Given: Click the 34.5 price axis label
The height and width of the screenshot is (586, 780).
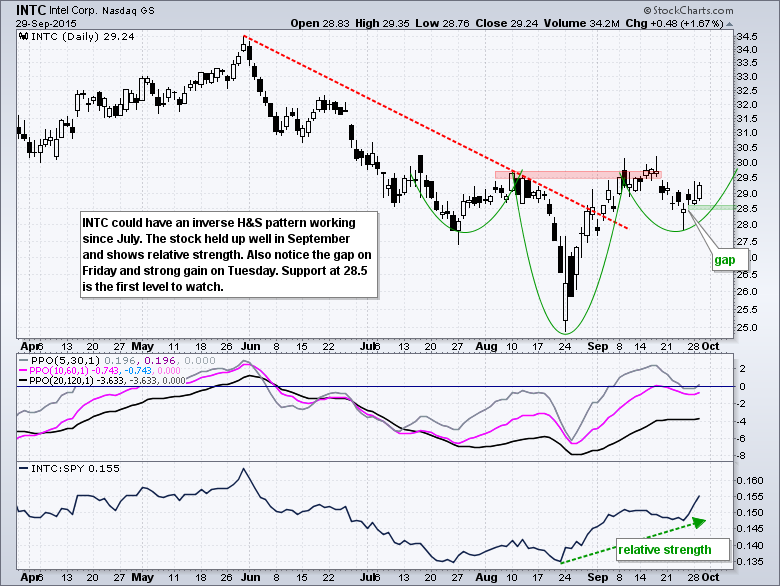Looking at the screenshot, I should [x=747, y=37].
